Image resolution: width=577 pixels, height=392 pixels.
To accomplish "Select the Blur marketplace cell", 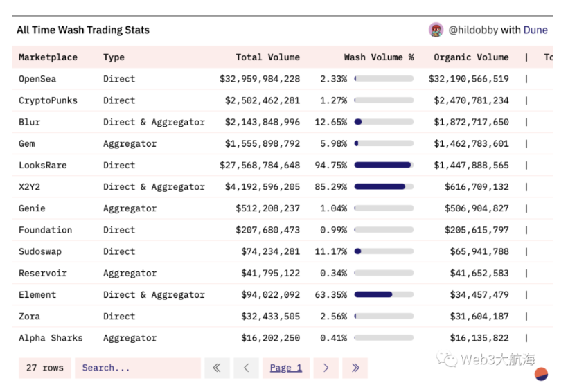I will pyautogui.click(x=29, y=122).
